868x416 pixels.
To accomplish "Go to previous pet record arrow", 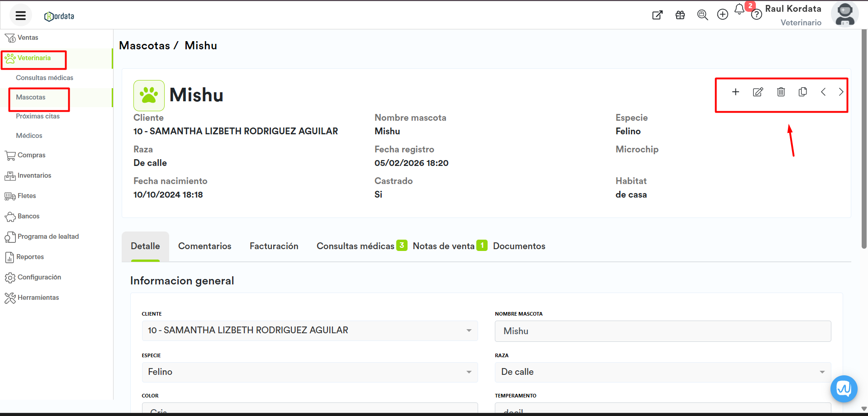I will pyautogui.click(x=823, y=92).
